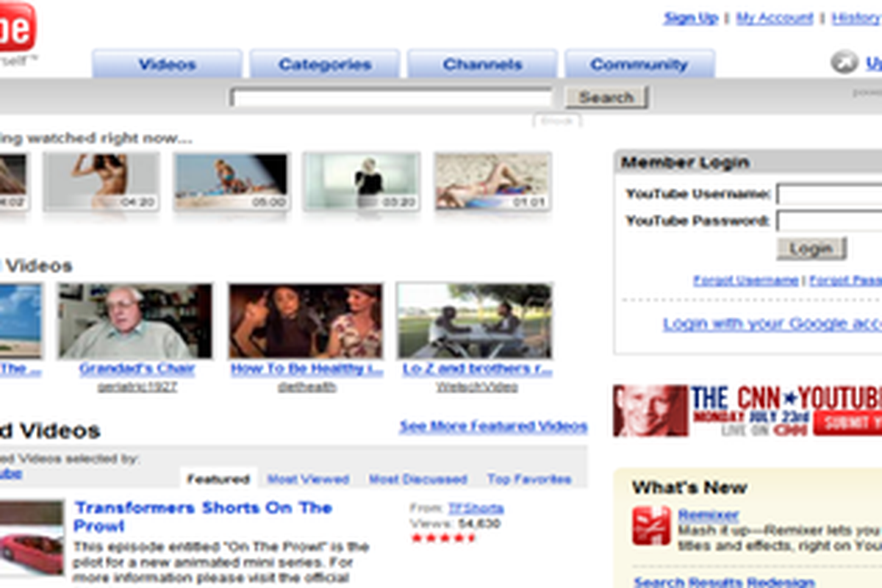Screen dimensions: 882x588
Task: Click the CNN YouTube debate banner
Action: click(x=747, y=410)
